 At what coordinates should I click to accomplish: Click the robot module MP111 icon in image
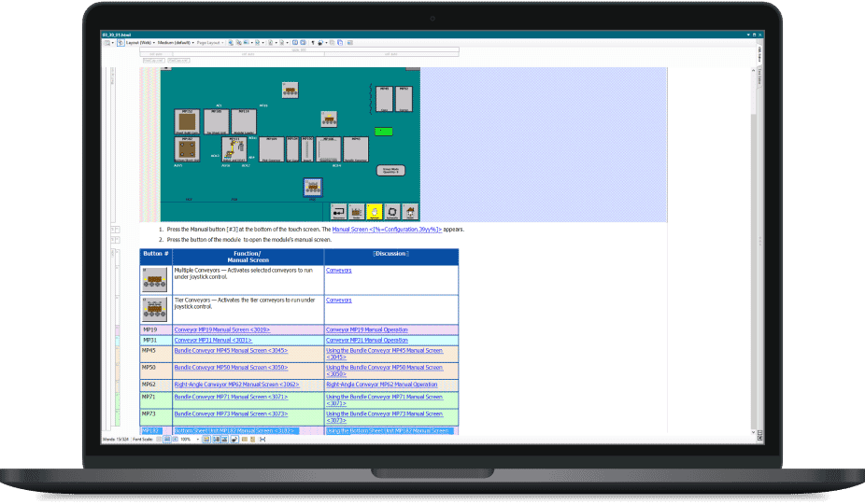[x=234, y=149]
